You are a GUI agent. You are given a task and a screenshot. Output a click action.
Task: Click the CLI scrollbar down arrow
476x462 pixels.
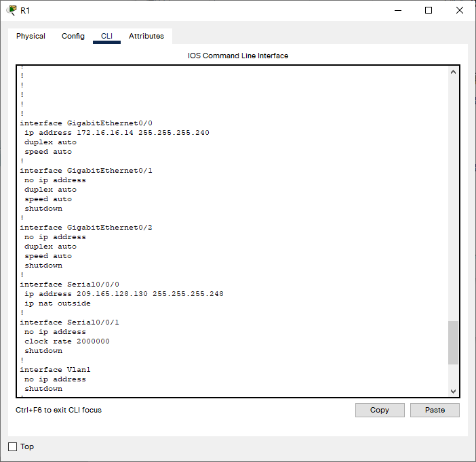click(454, 391)
